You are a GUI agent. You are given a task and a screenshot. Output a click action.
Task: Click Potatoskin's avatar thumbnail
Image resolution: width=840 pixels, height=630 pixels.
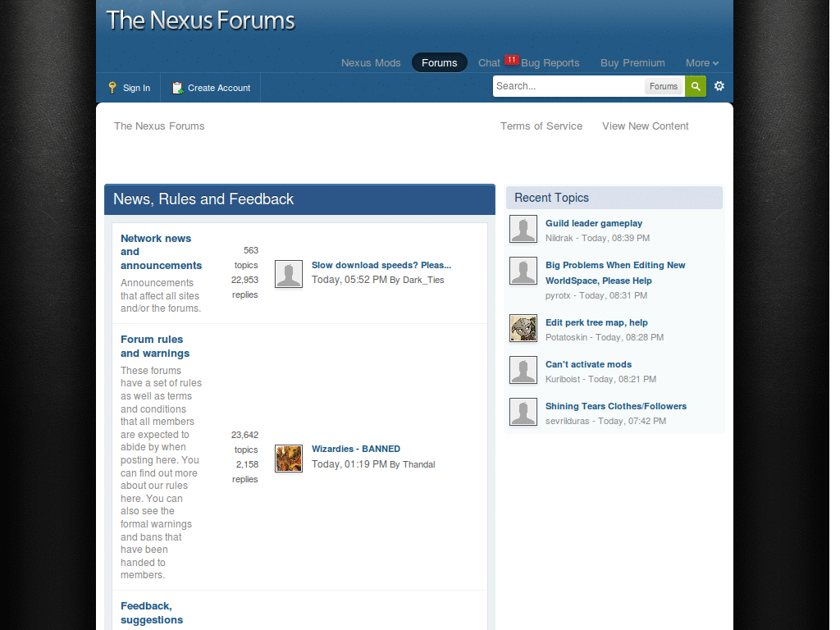pyautogui.click(x=523, y=328)
